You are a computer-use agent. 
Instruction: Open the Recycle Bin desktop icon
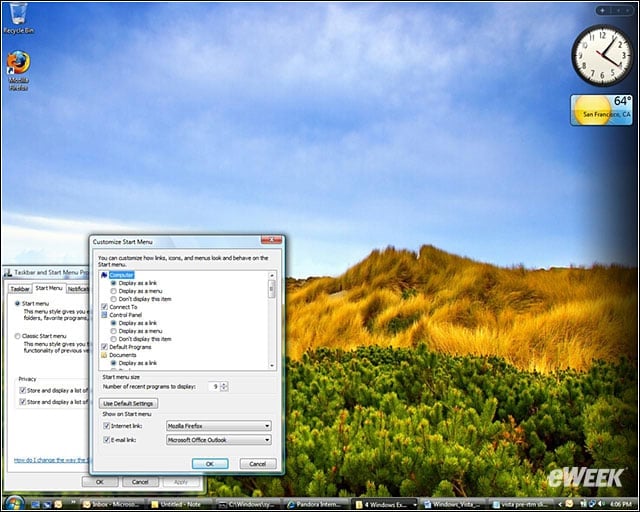point(18,18)
